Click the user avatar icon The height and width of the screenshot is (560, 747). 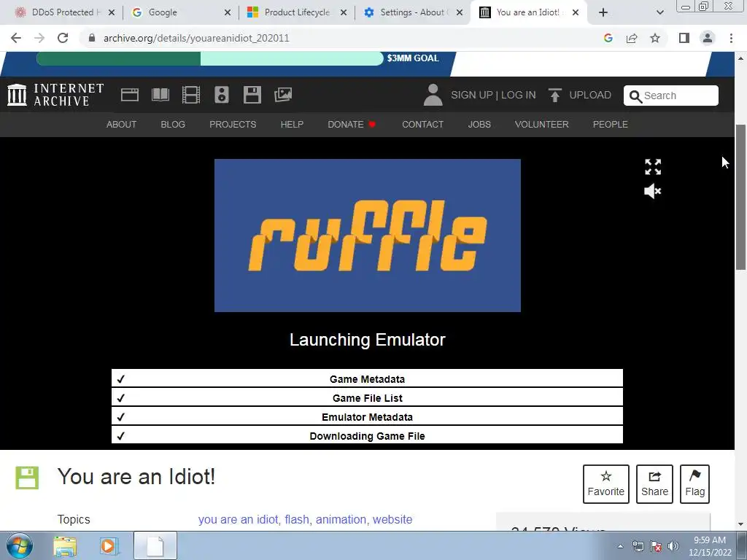[x=433, y=95]
